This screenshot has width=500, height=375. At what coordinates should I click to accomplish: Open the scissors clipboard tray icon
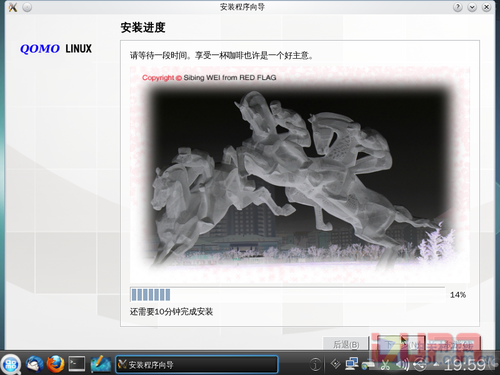click(385, 365)
